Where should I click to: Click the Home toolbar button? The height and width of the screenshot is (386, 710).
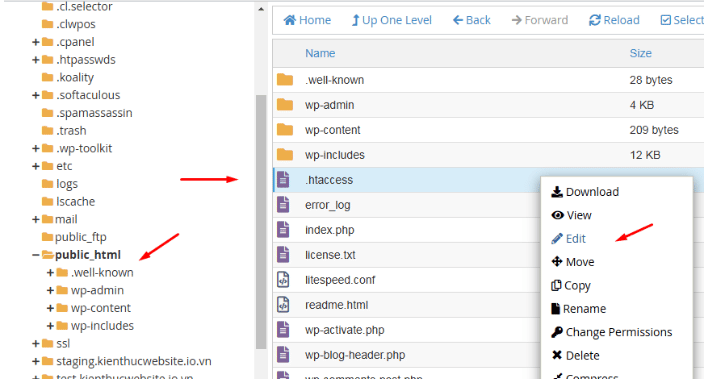tap(307, 20)
